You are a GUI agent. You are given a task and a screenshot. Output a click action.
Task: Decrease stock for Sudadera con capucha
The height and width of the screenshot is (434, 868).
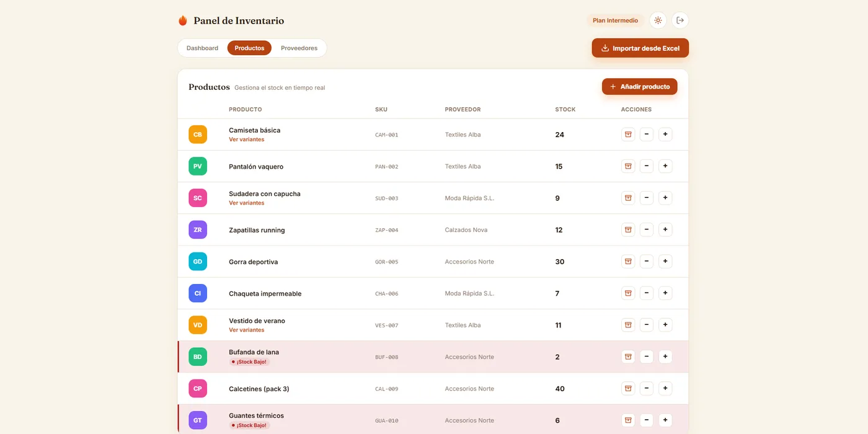coord(647,198)
